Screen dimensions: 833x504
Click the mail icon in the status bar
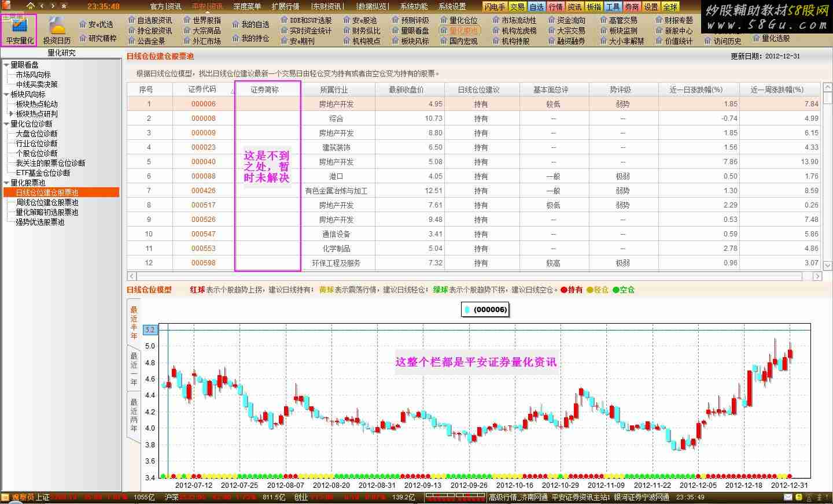[x=788, y=497]
